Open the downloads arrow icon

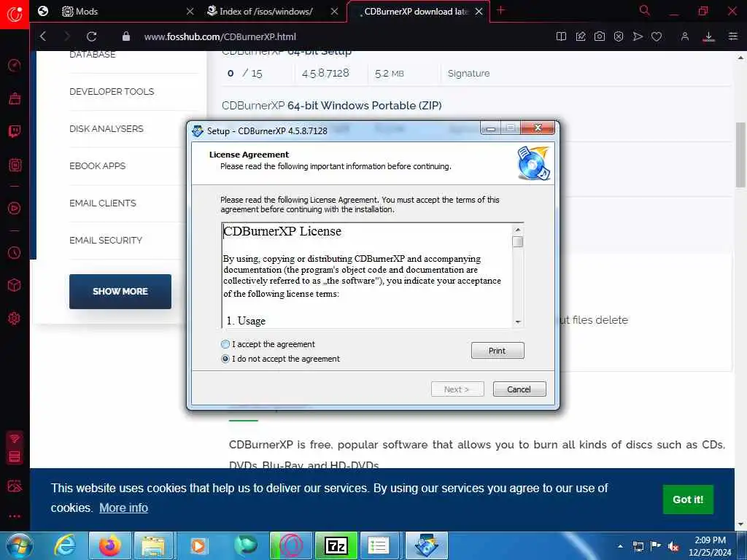[x=708, y=36]
